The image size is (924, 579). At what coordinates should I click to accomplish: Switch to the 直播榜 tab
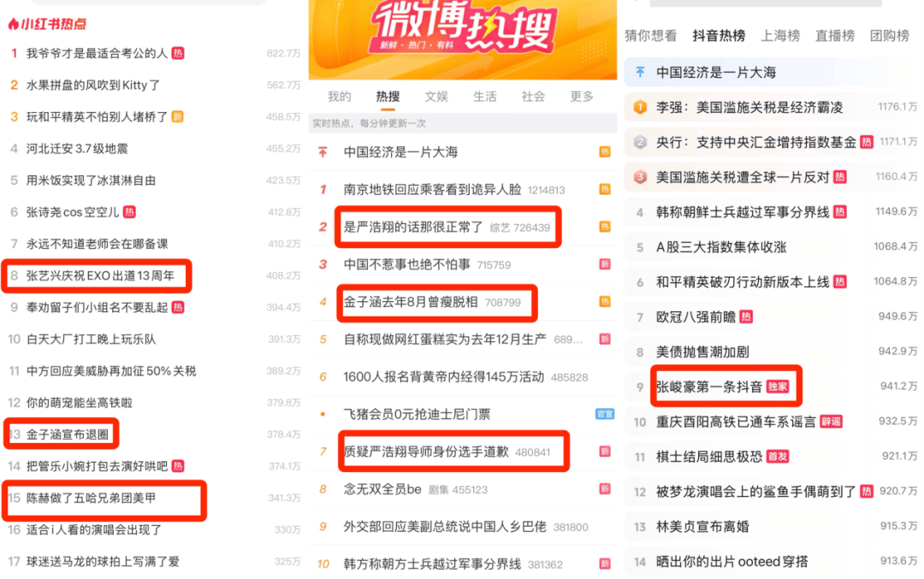coord(834,36)
